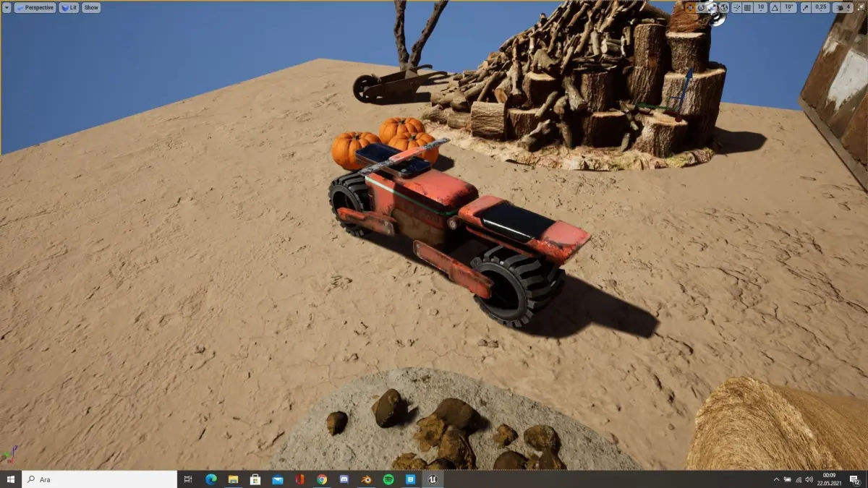Open Microsoft Office from taskbar

coord(299,479)
